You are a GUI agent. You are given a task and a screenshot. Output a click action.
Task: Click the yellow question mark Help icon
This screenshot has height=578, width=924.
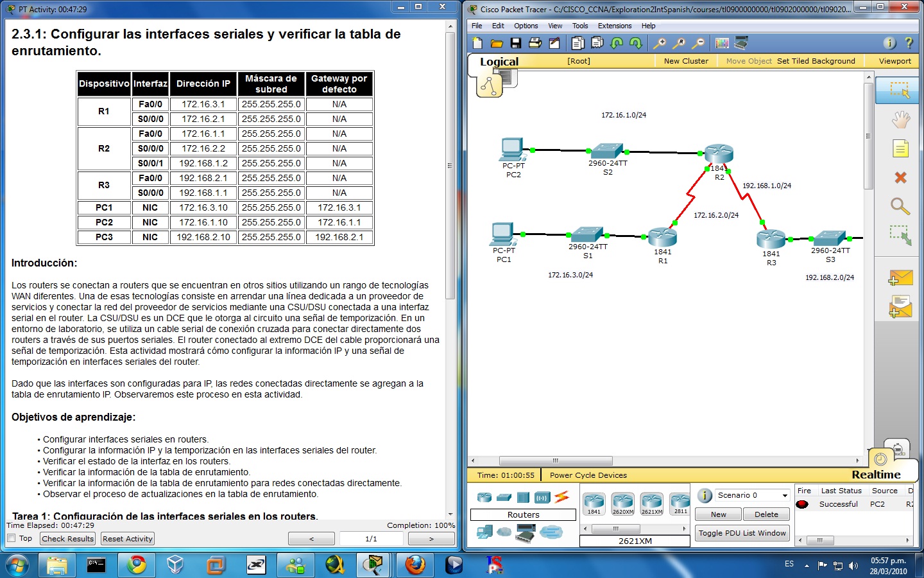(x=909, y=43)
